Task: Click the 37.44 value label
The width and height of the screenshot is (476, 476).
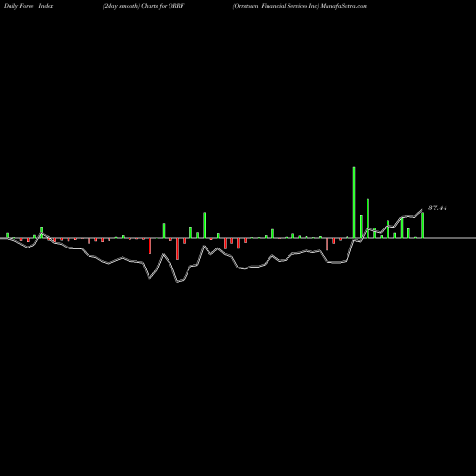Action: (438, 208)
